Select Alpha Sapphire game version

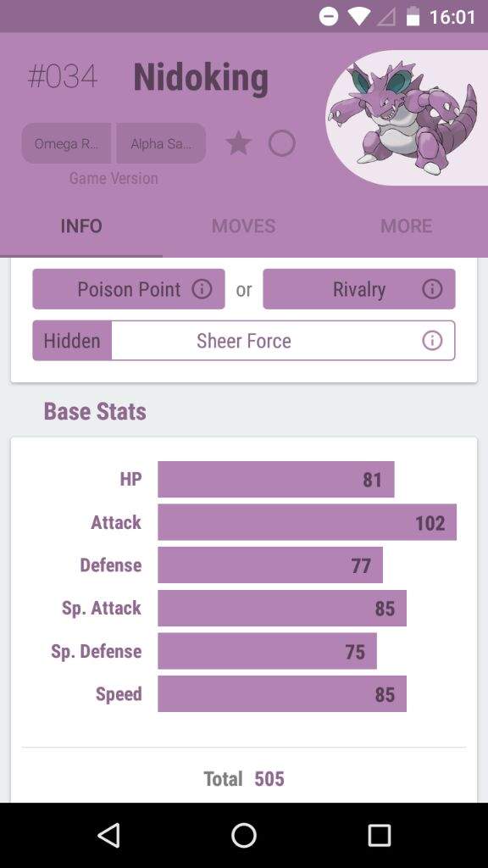coord(161,143)
